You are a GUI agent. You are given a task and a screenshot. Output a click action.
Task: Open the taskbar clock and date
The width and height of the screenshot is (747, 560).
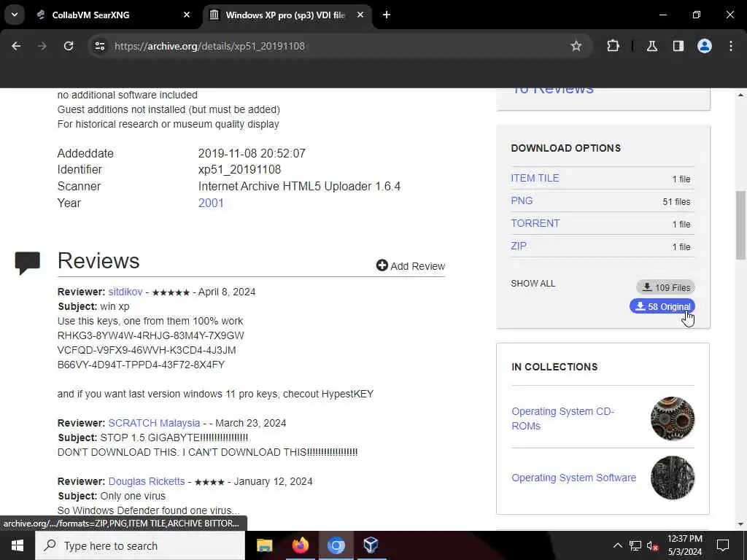[x=684, y=545]
